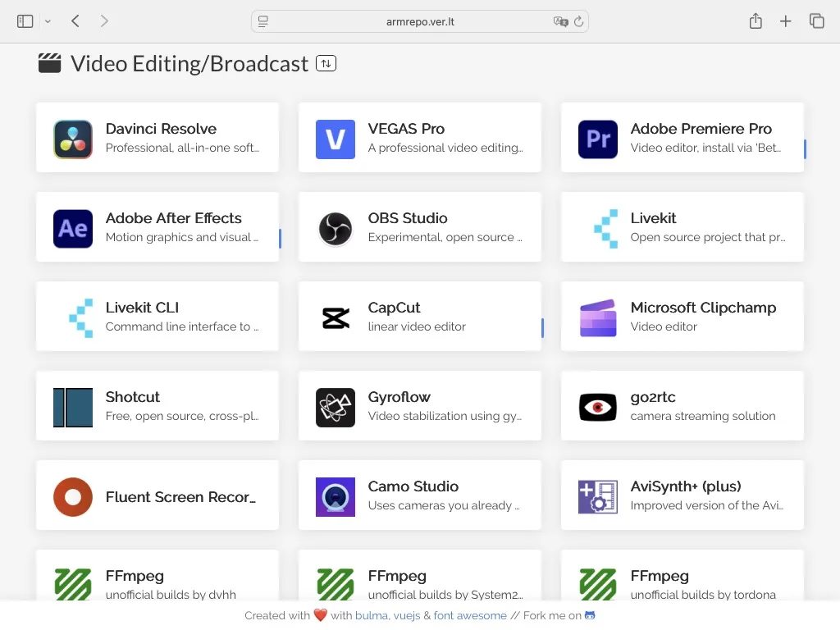
Task: Click the text 'Improved version of the Avi...'
Action: coord(706,505)
